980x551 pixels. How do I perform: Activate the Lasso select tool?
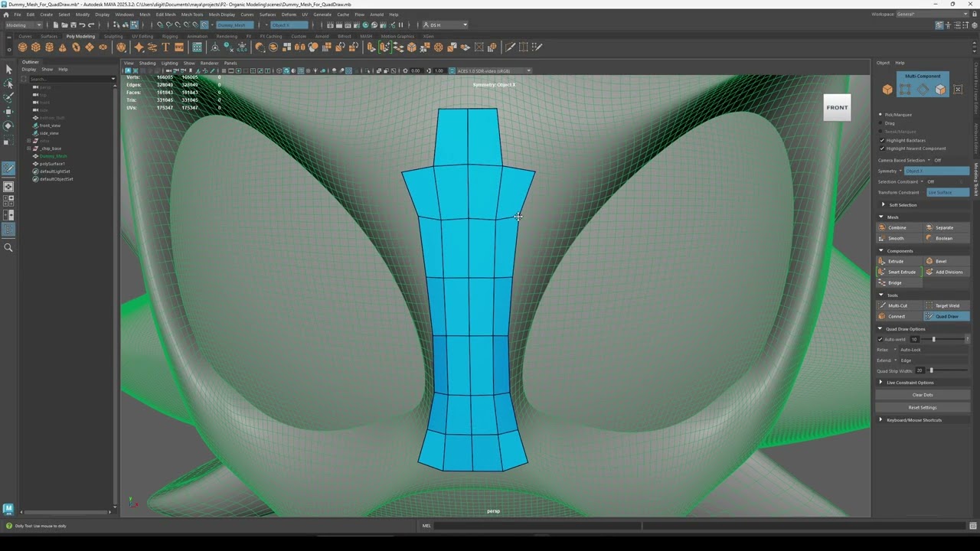(x=8, y=83)
